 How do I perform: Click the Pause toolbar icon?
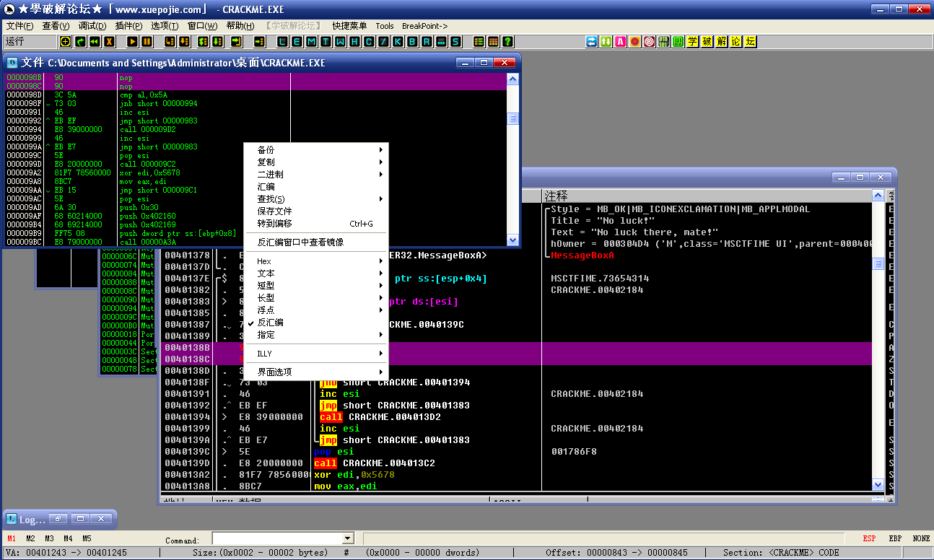pyautogui.click(x=147, y=42)
